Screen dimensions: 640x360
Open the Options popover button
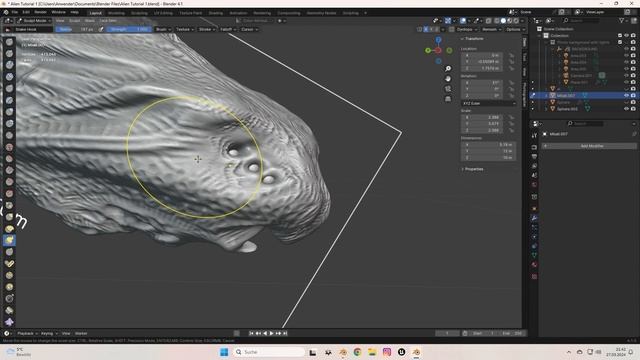515,29
